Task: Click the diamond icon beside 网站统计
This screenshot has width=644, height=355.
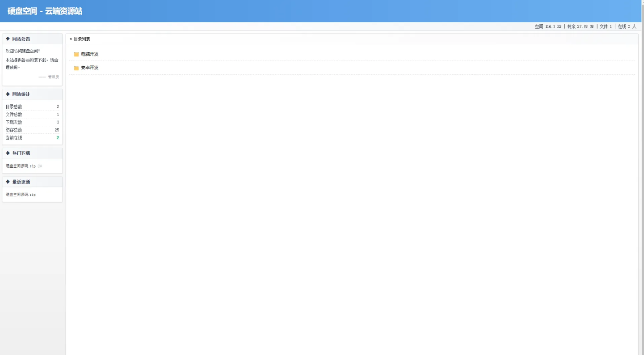Action: 8,94
